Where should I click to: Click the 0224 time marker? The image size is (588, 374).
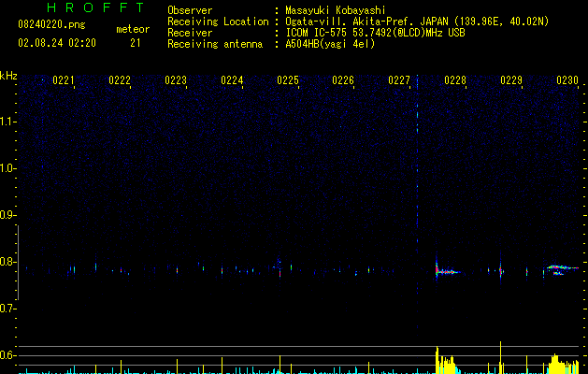click(232, 80)
